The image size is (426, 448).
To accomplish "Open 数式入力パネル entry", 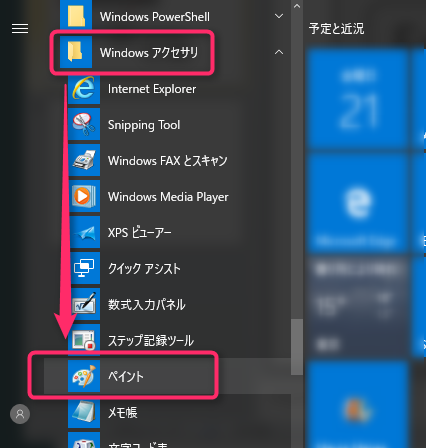I will click(x=147, y=305).
